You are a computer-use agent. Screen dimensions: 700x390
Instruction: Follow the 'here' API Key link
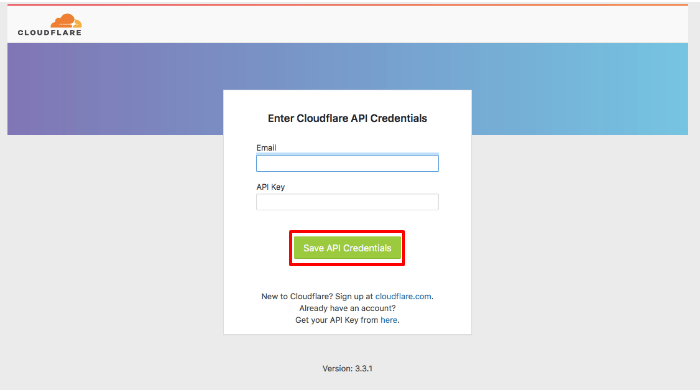click(389, 320)
